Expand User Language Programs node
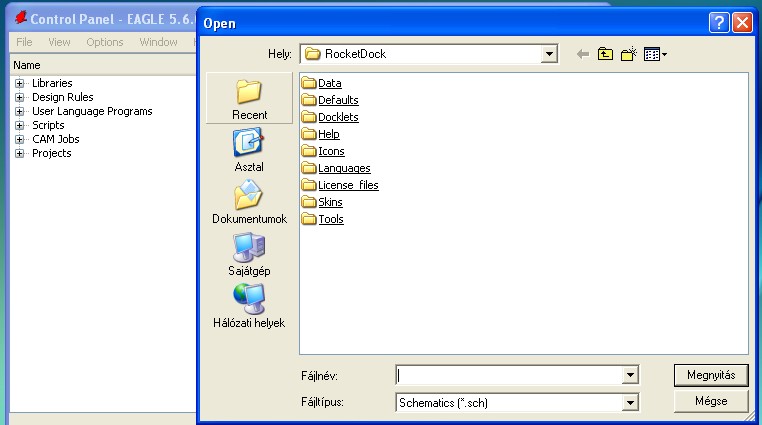762x425 pixels. click(x=19, y=111)
